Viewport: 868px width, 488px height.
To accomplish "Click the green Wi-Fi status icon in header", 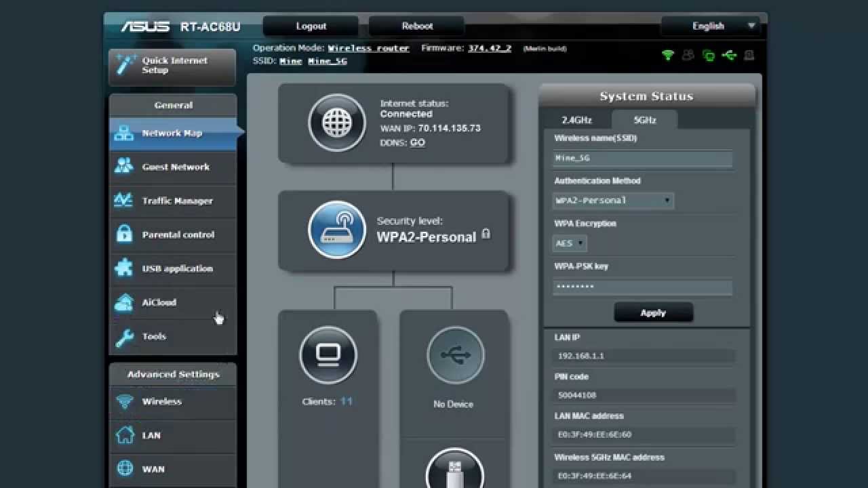I will [x=668, y=55].
